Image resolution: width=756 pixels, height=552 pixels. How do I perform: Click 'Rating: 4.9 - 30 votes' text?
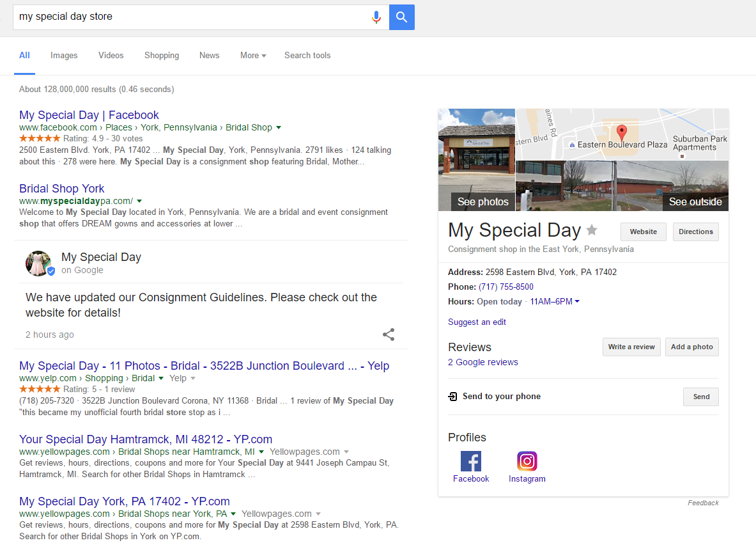click(103, 139)
